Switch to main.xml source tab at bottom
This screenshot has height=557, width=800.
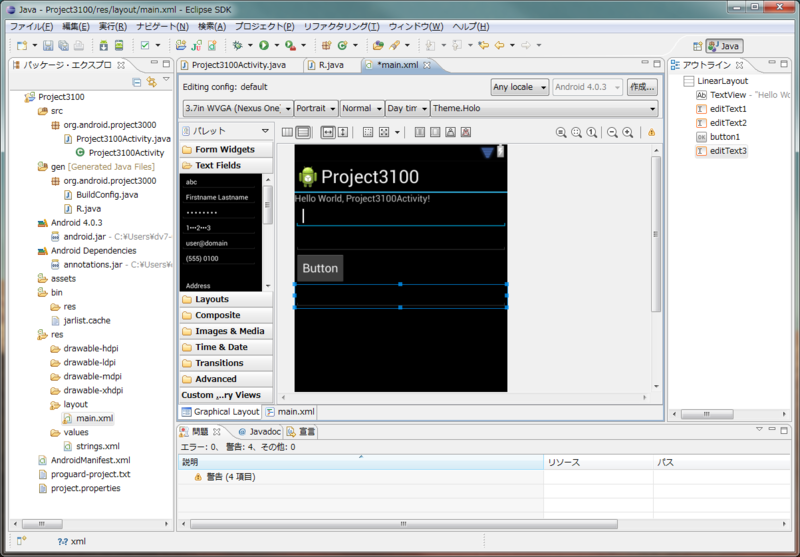(x=290, y=412)
